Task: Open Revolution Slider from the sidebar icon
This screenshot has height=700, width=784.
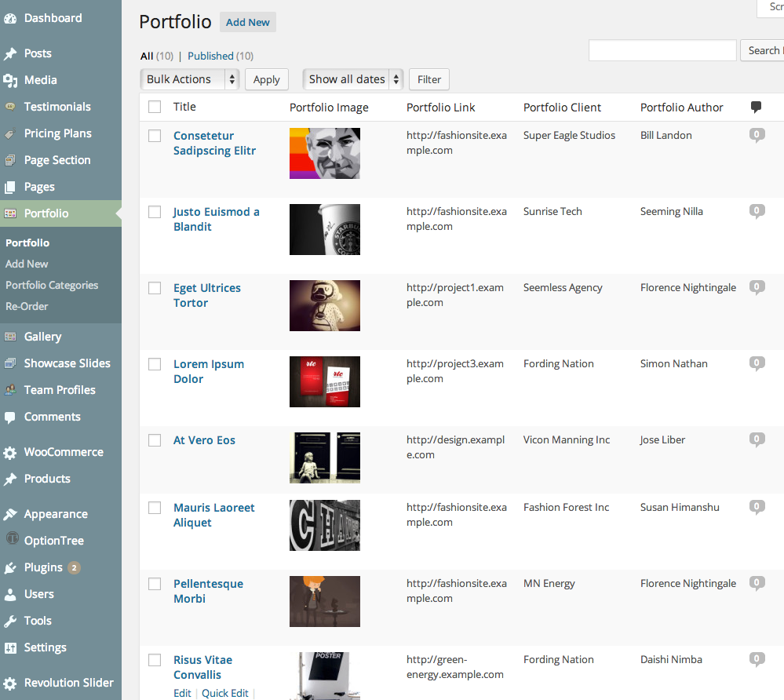Action: pyautogui.click(x=12, y=683)
